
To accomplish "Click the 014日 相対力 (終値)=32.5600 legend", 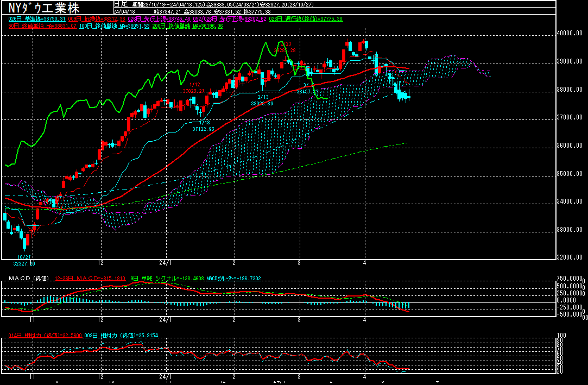I will 45,336.
